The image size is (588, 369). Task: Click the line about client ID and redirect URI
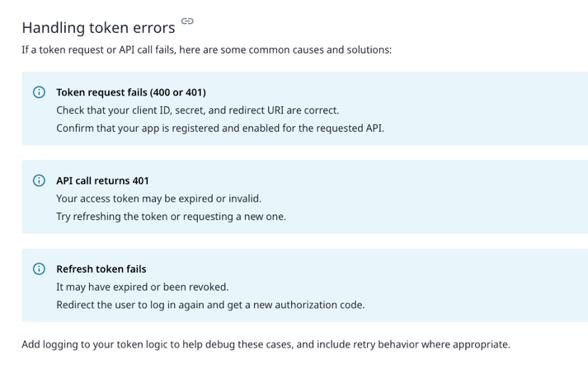[x=197, y=110]
